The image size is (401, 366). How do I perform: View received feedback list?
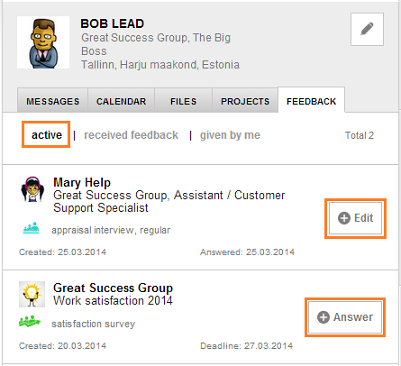click(x=131, y=135)
